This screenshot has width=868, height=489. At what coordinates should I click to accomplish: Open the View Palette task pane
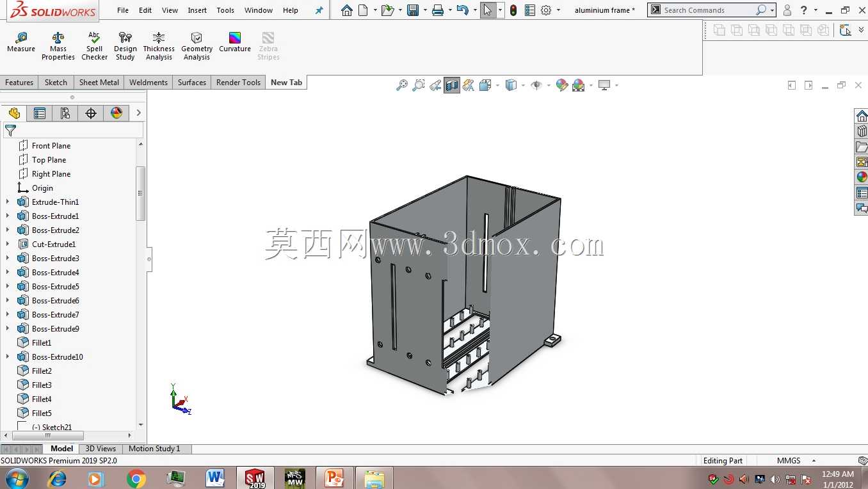[862, 162]
